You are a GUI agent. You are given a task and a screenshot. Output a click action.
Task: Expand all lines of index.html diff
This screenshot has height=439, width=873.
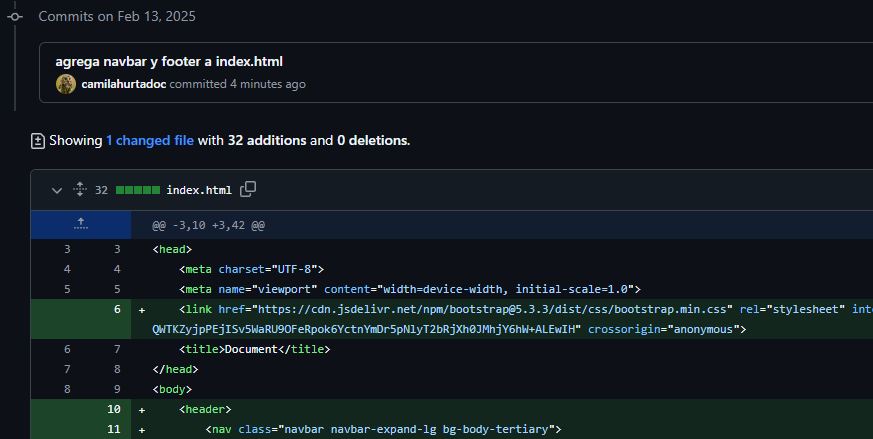click(x=80, y=189)
